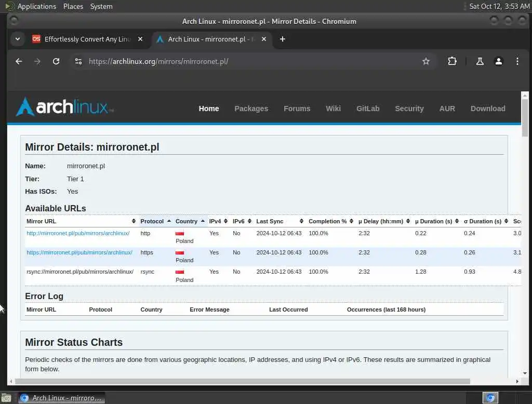Screen dimensions: 532x404
Task: Open the GitLab navigation item
Action: [x=368, y=109]
